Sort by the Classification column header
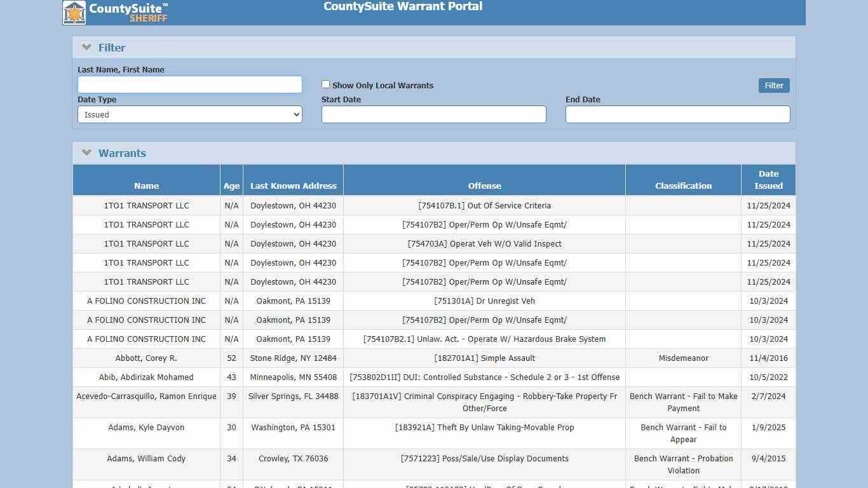 click(683, 186)
